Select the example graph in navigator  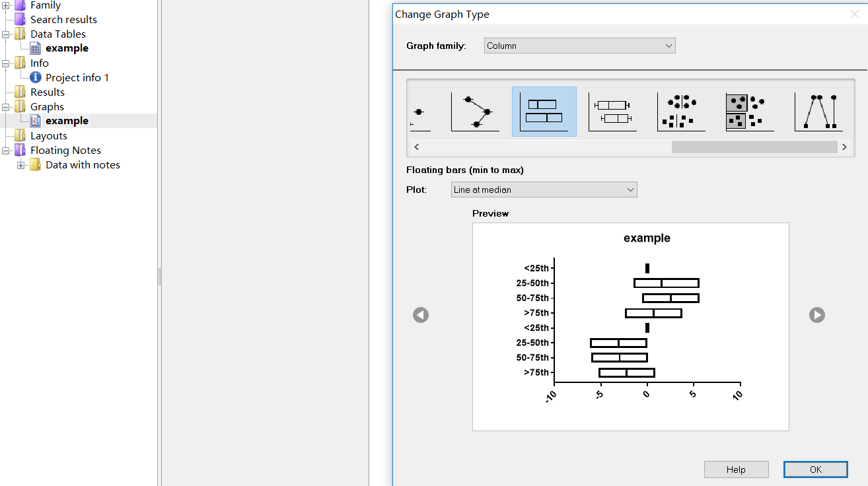(x=67, y=121)
